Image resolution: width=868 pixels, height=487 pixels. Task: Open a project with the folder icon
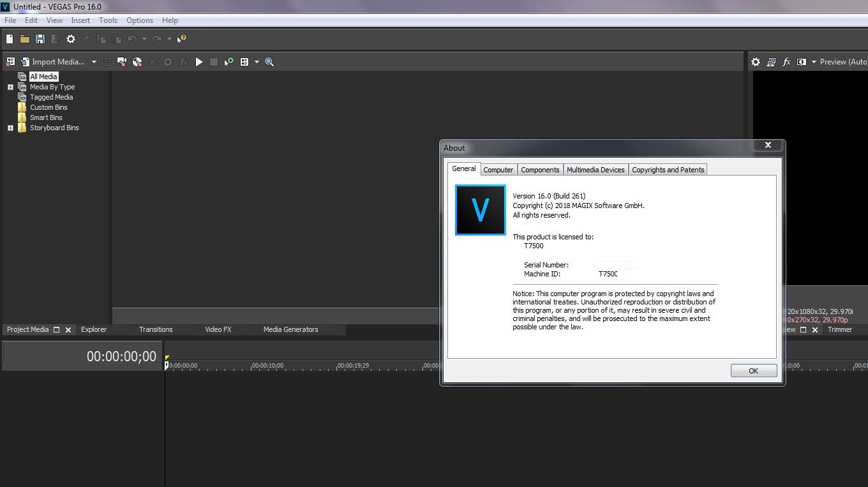[x=25, y=39]
